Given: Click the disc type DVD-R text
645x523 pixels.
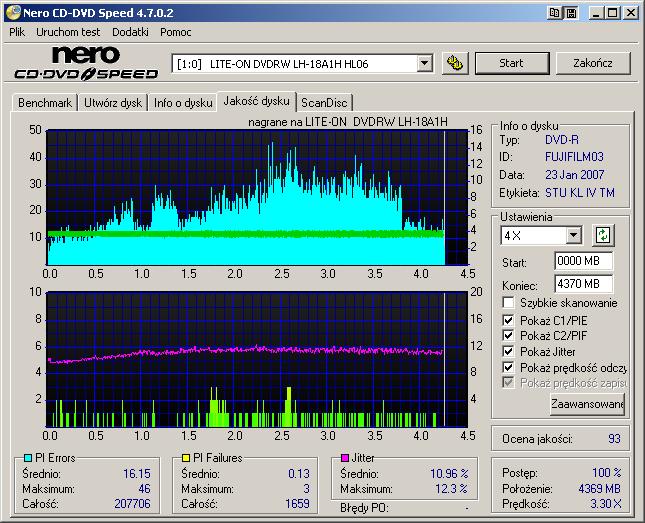Looking at the screenshot, I should click(562, 140).
